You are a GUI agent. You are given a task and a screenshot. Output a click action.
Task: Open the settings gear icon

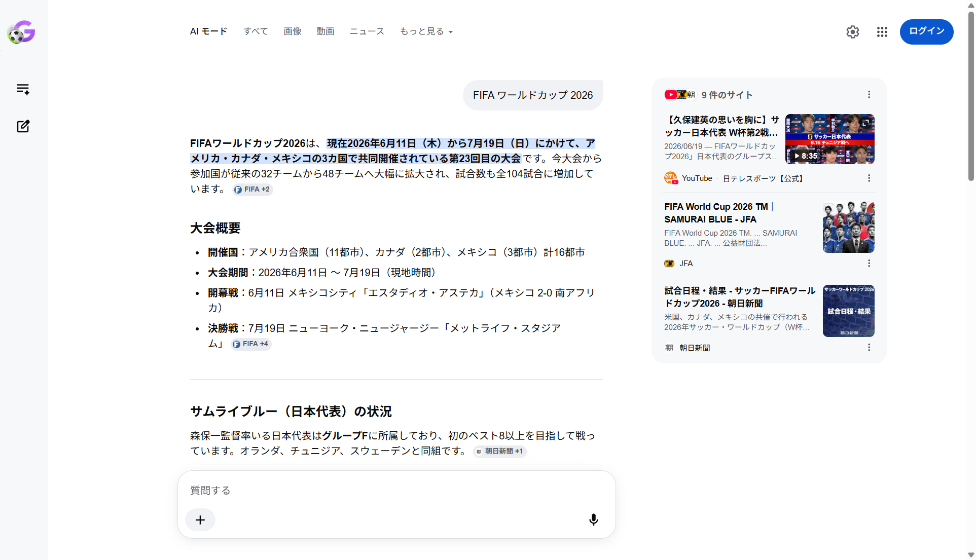853,32
